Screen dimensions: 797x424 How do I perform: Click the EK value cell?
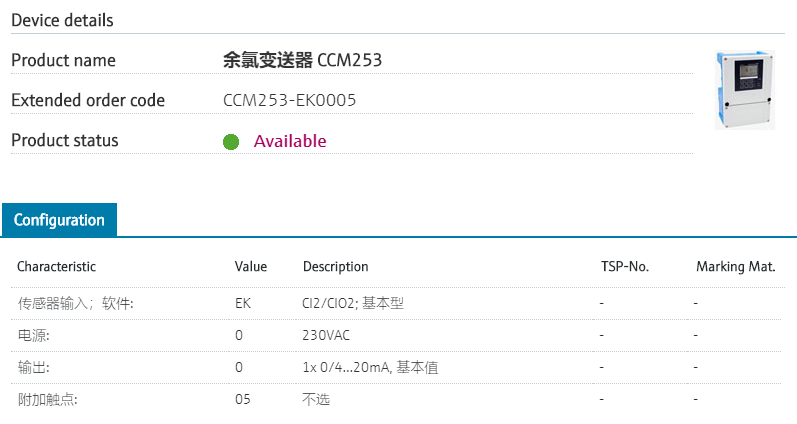pos(243,302)
